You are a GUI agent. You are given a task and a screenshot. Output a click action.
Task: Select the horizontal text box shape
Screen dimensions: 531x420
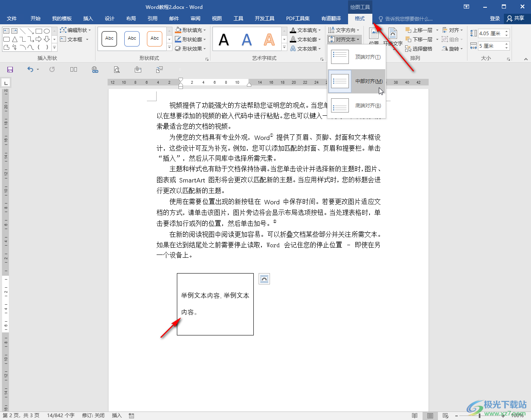click(x=6, y=31)
